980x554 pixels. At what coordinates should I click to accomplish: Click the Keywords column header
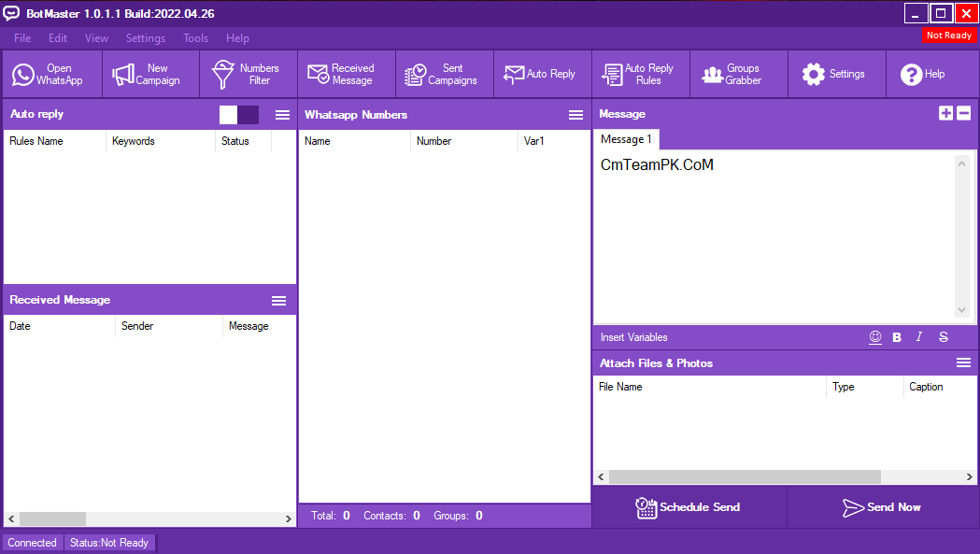click(x=161, y=141)
